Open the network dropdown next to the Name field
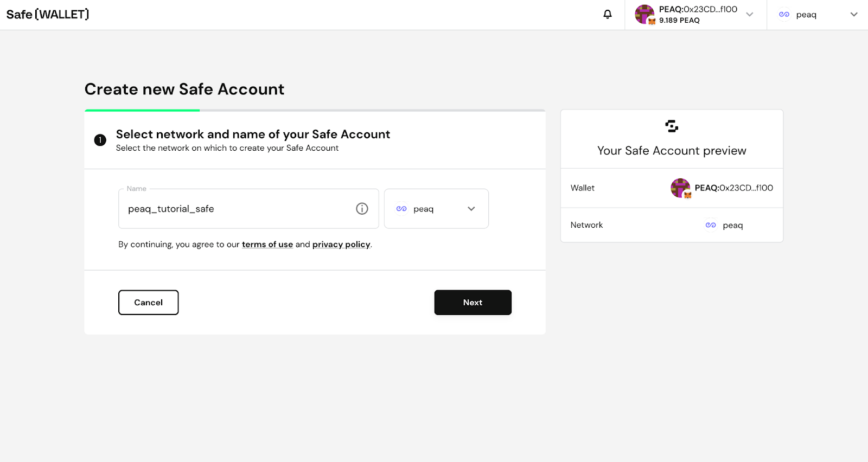The image size is (868, 462). tap(471, 208)
